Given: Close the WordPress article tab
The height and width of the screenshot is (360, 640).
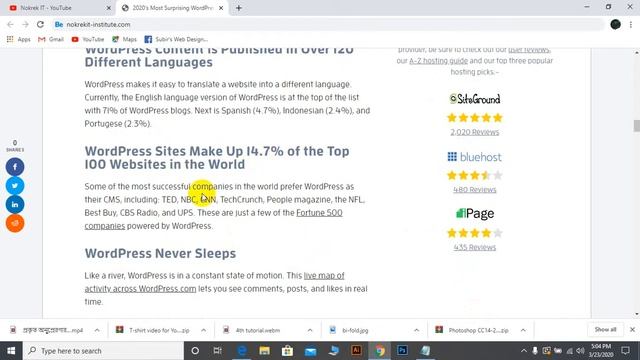Looking at the screenshot, I should point(221,8).
